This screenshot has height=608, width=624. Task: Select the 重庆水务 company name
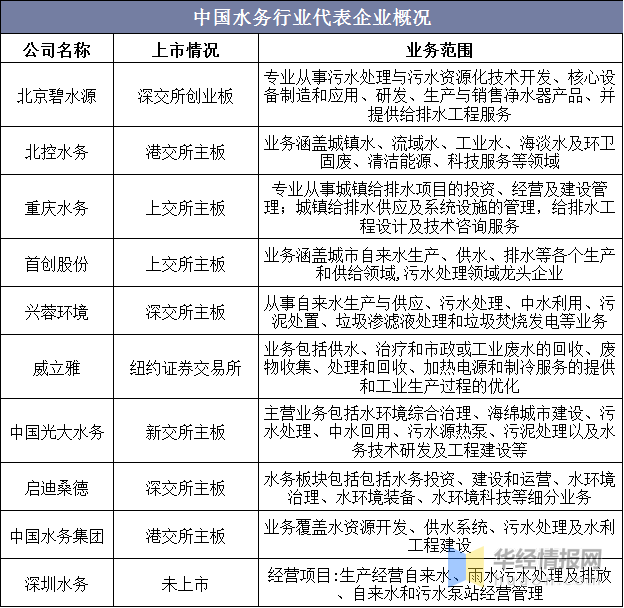[x=57, y=209]
